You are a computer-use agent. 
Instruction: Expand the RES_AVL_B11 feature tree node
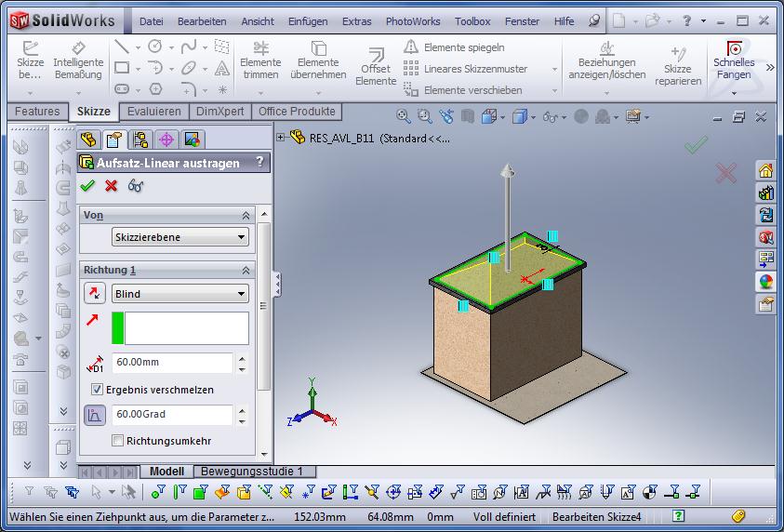tap(281, 138)
